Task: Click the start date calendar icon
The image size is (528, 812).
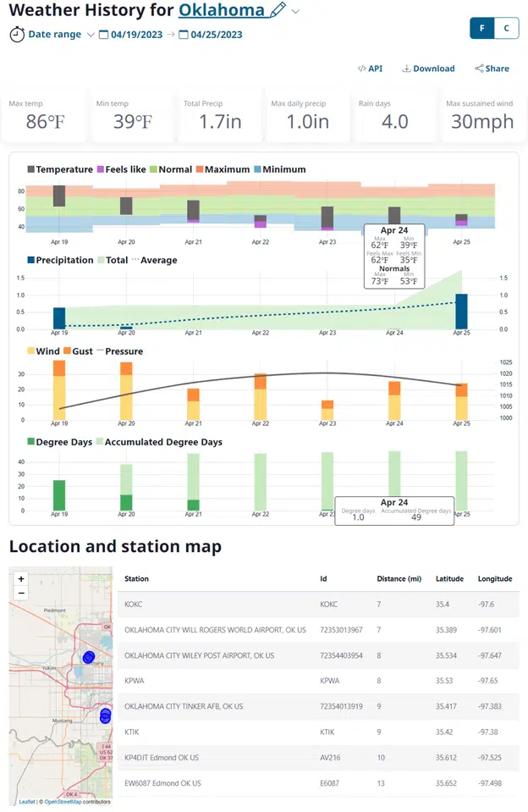Action: (x=104, y=35)
